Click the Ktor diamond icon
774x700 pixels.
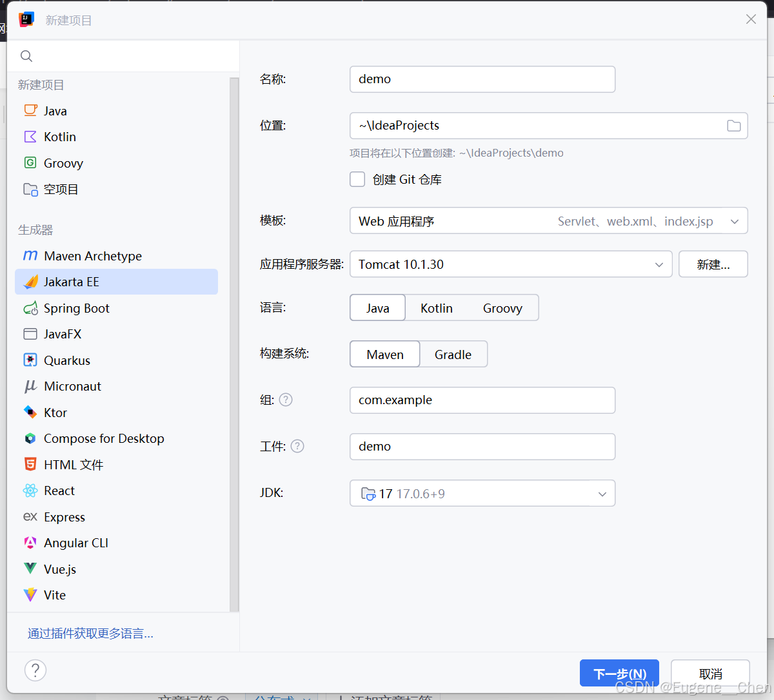coord(30,412)
